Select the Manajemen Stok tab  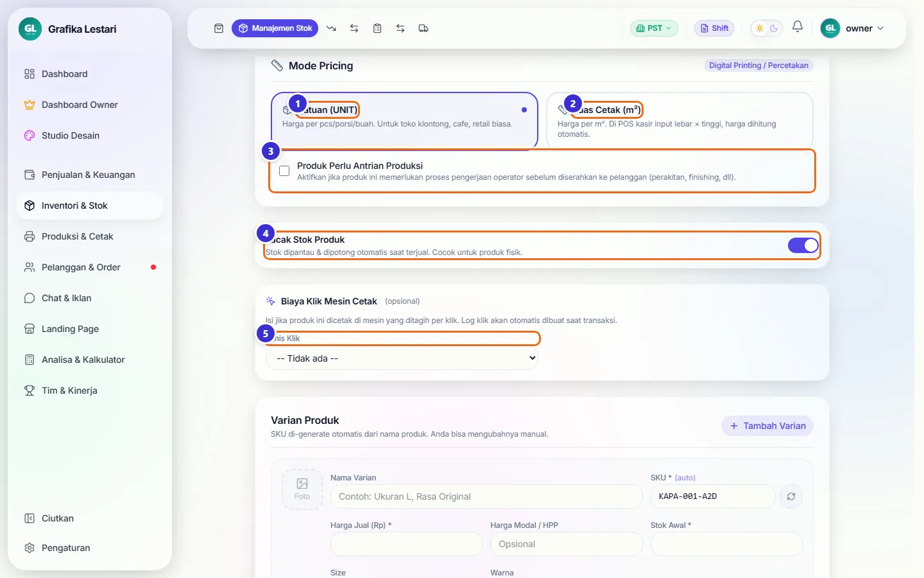(x=275, y=28)
